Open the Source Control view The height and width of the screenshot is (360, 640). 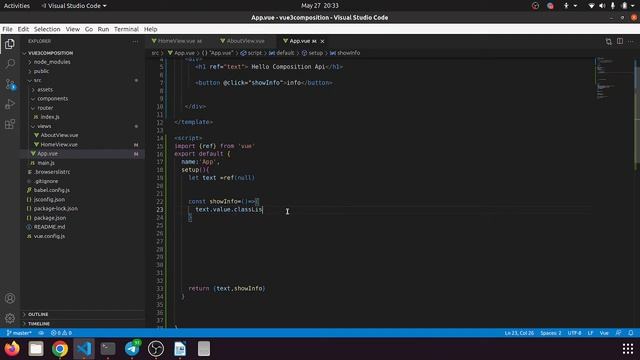click(x=10, y=84)
